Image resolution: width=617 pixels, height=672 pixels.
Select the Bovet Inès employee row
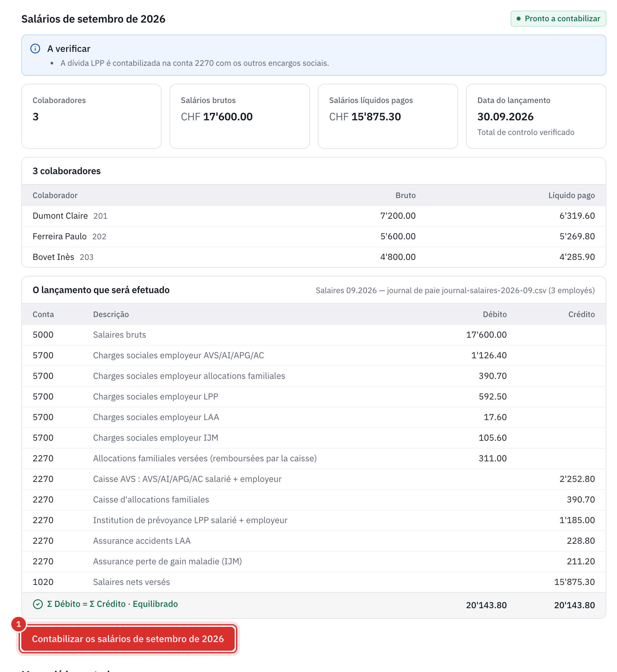[313, 257]
